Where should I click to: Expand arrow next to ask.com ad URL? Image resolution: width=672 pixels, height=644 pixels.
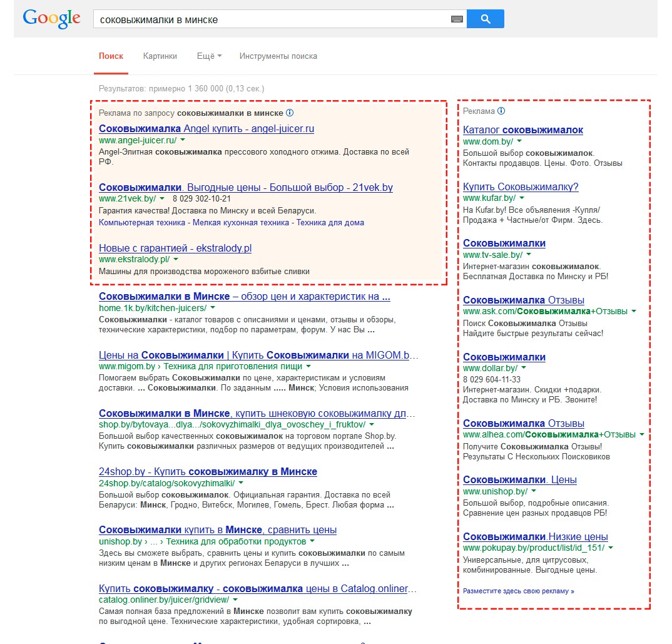click(x=634, y=311)
